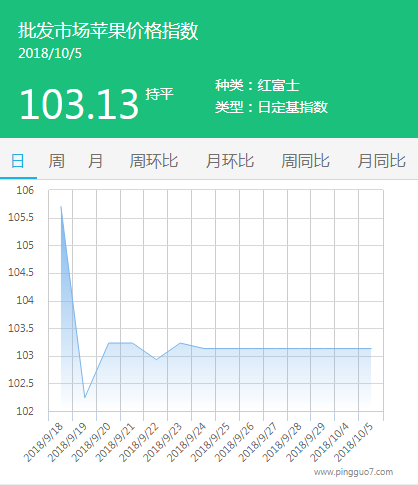Open the 周同比 tab

(x=305, y=161)
